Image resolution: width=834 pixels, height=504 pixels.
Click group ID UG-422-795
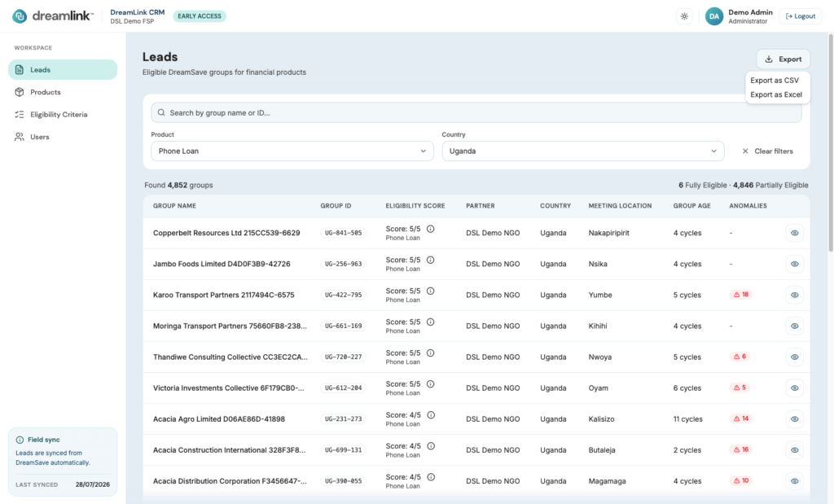click(343, 295)
